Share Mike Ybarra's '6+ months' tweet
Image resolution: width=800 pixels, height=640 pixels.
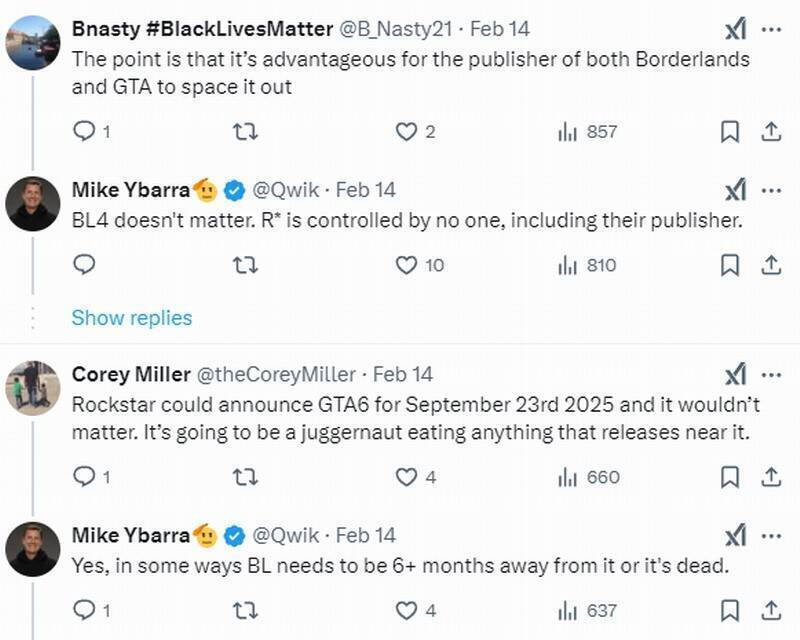771,610
